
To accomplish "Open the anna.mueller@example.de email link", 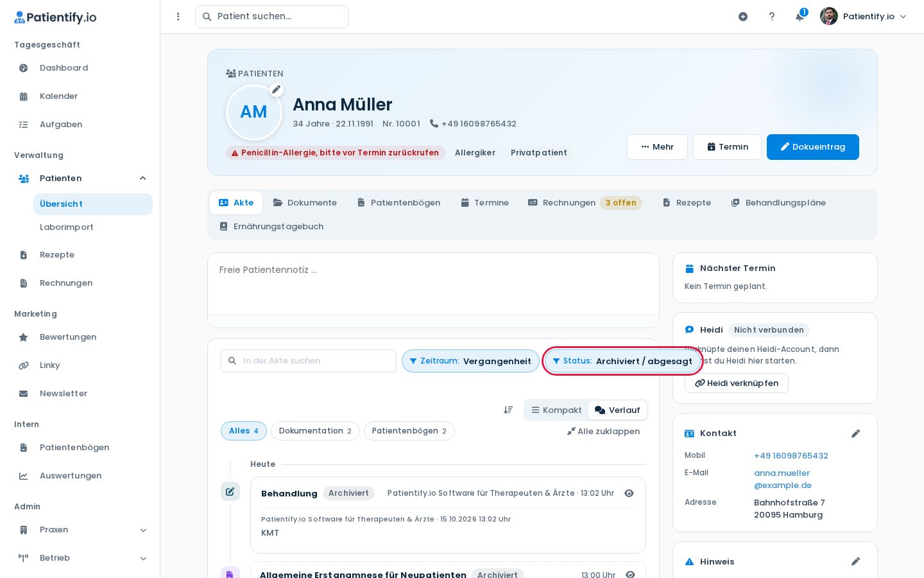I will (783, 479).
